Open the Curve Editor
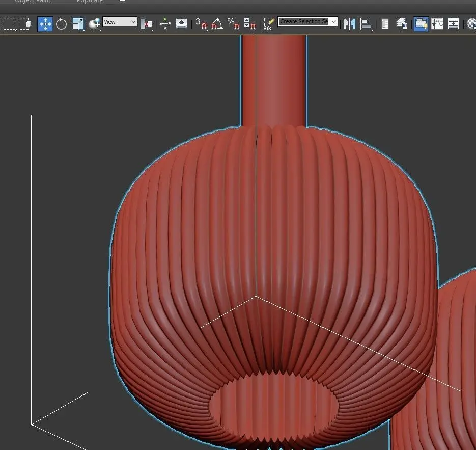This screenshot has height=450, width=476. [437, 24]
